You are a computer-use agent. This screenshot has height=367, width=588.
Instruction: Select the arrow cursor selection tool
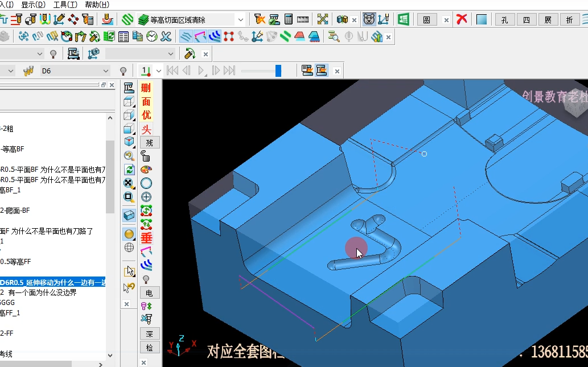130,271
